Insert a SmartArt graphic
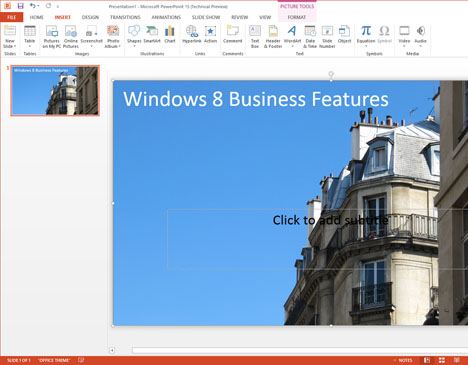The image size is (468, 365). coord(152,31)
